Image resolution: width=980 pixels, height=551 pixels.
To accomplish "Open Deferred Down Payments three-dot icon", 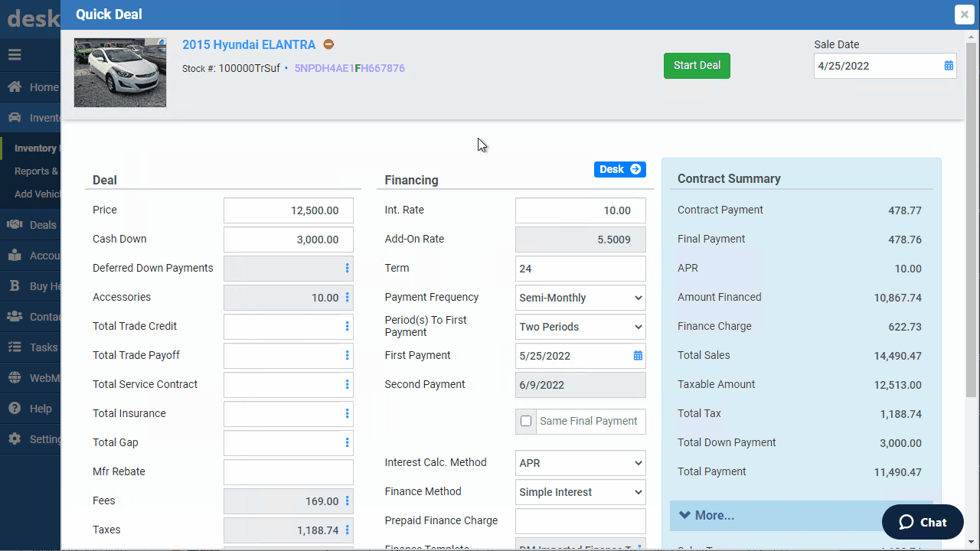I will pos(347,269).
